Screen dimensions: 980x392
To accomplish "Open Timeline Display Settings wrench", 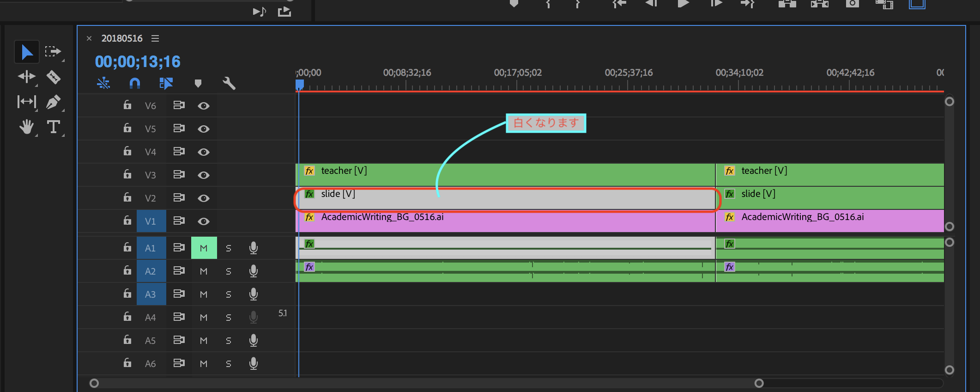I will 229,83.
